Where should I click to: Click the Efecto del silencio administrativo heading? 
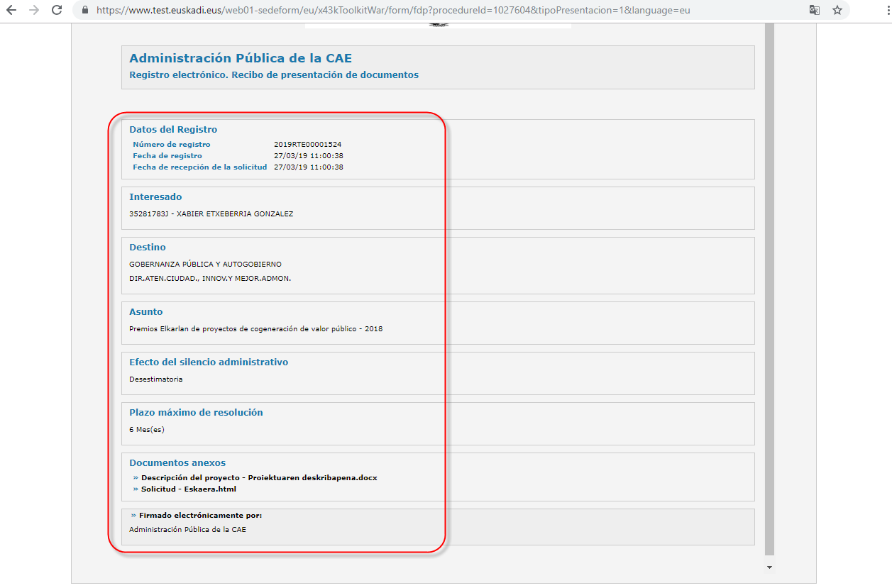tap(209, 362)
